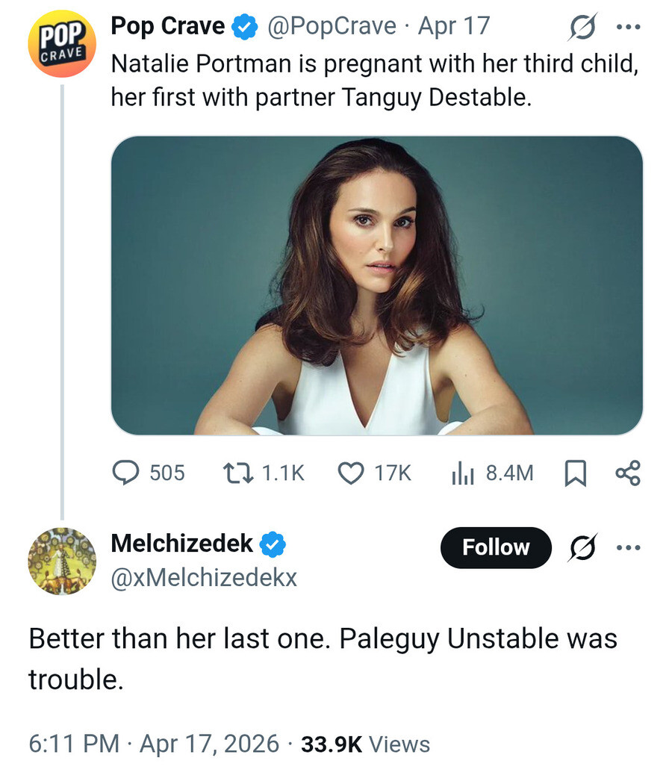This screenshot has width=672, height=784.
Task: Follow the Melchizedek account
Action: (x=496, y=547)
